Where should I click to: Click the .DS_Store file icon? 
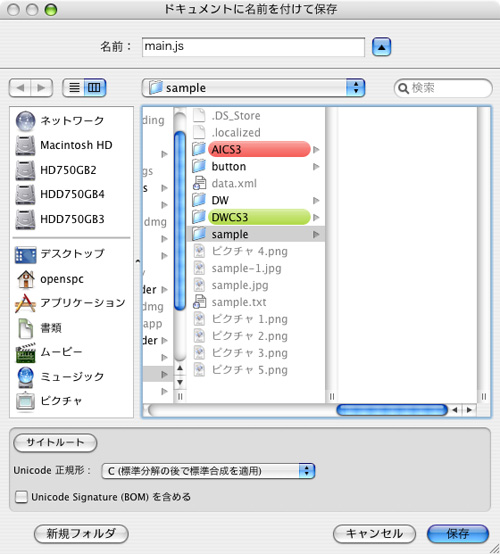(199, 115)
